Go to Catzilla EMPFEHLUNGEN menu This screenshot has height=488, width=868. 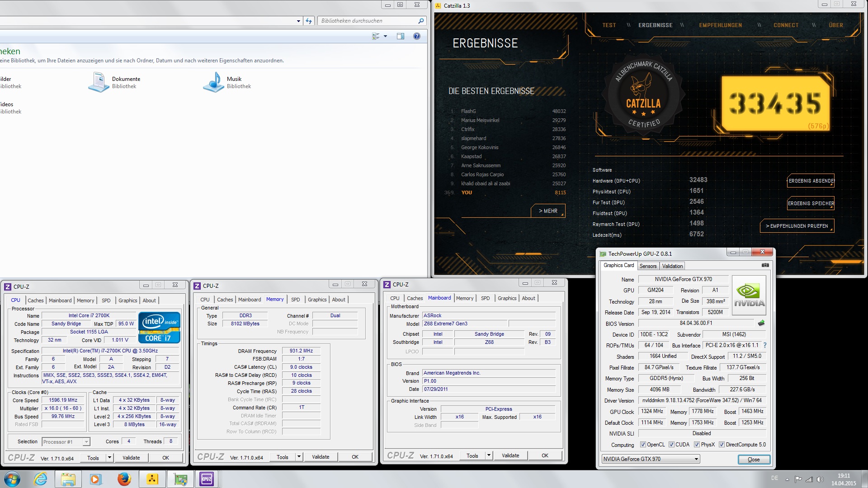coord(720,25)
